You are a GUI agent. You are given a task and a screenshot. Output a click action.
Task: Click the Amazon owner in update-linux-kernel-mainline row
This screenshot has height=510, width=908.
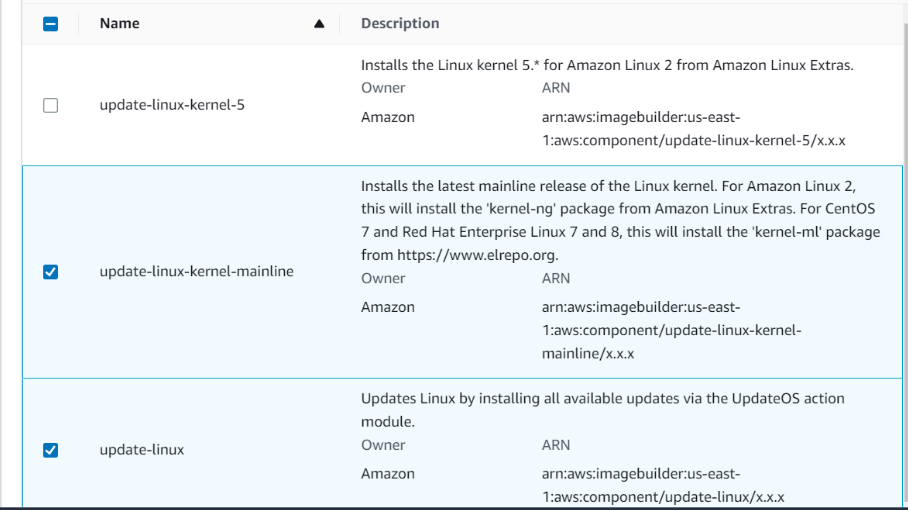pyautogui.click(x=388, y=307)
